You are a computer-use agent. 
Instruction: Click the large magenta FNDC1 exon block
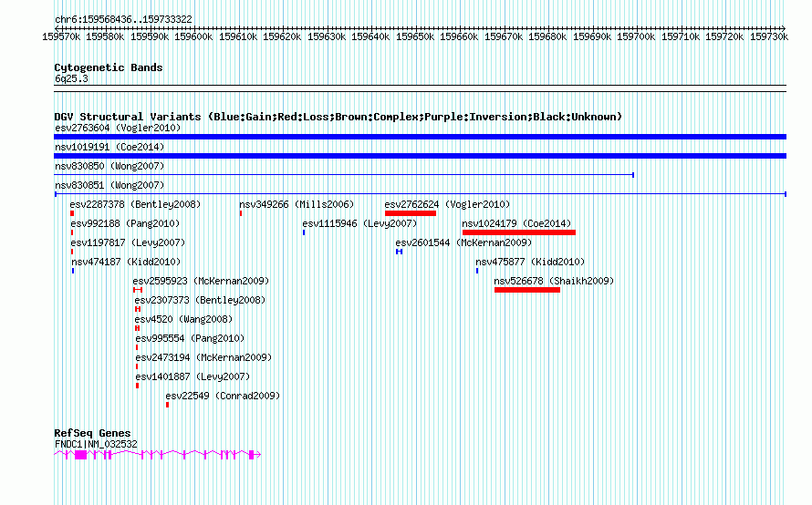tap(81, 455)
